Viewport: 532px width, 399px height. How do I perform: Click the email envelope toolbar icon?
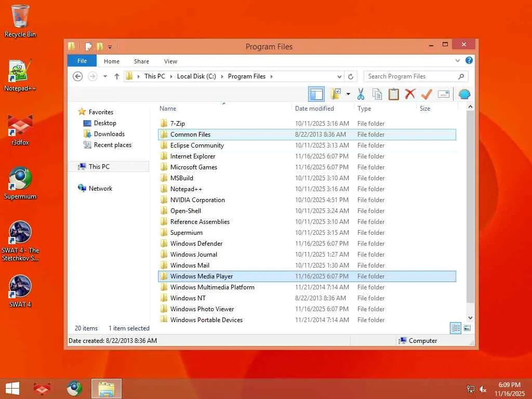[444, 94]
